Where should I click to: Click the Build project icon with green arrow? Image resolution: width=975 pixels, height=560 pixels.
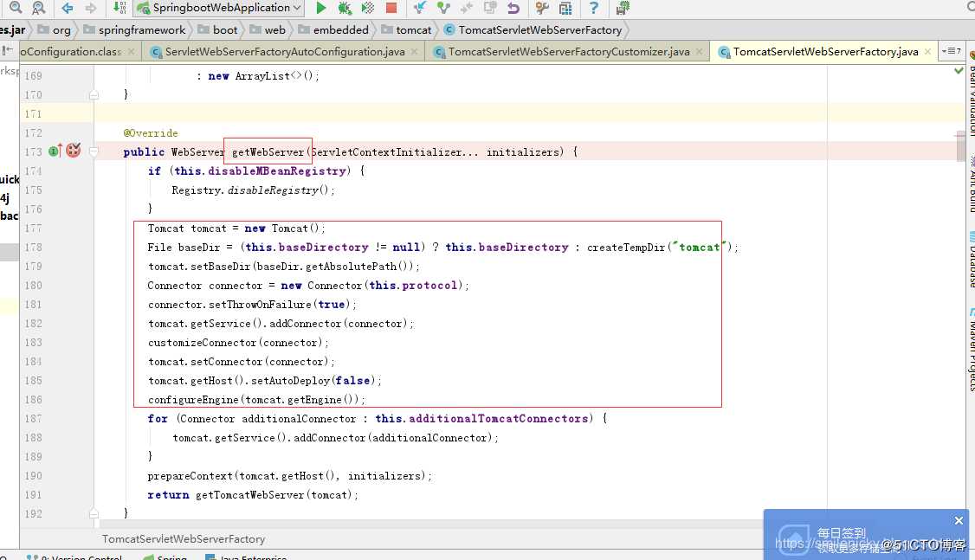[x=120, y=8]
